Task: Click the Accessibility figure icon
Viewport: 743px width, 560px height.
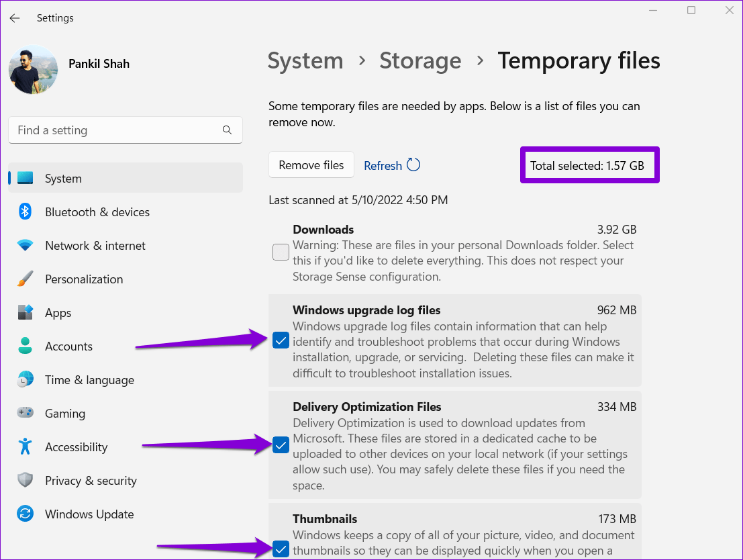Action: (x=25, y=447)
